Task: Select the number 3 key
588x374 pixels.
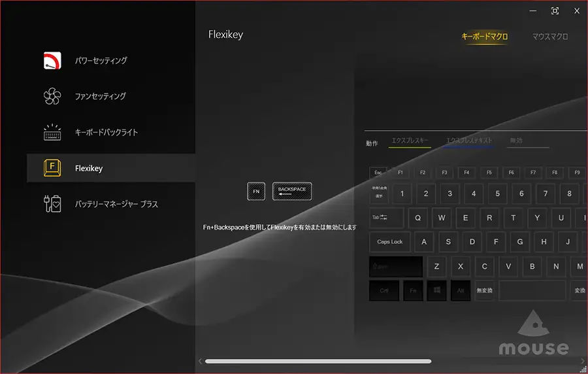Action: (449, 194)
